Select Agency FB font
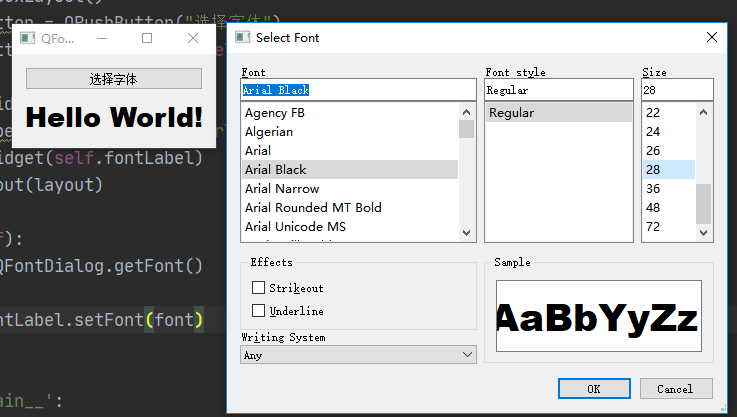Viewport: 737px width, 417px height. pos(275,113)
